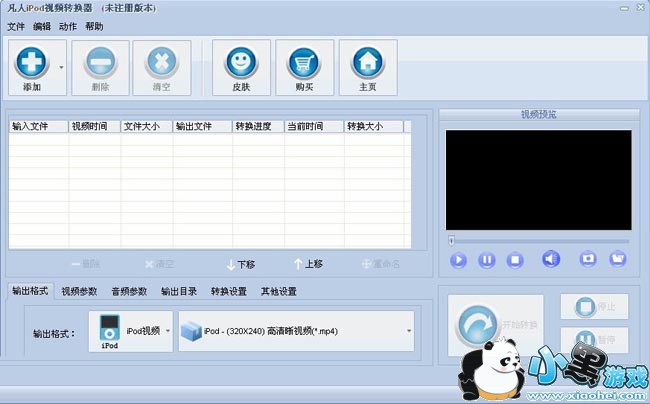The image size is (650, 404).
Task: Open the snapshot folder icon
Action: pyautogui.click(x=618, y=259)
